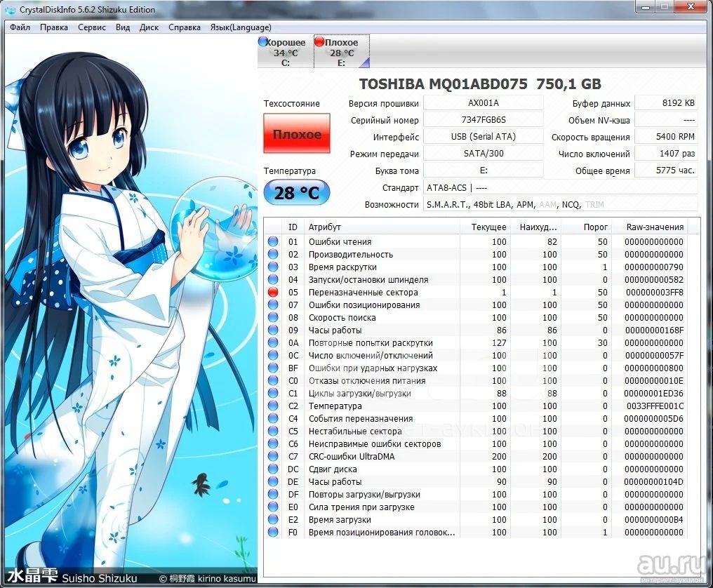
Task: Click the Число включений field 1407 раз
Action: pos(666,153)
